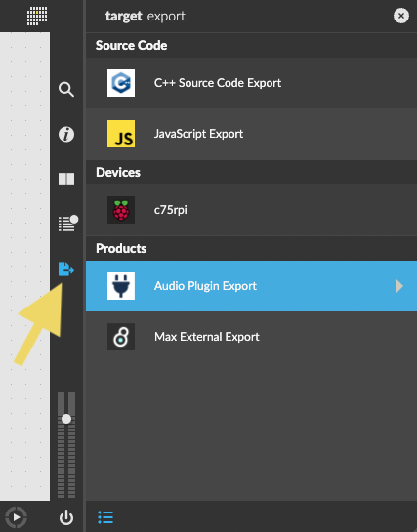Click the blue export sidebar icon
Screen dimensions: 417x532
(66, 268)
